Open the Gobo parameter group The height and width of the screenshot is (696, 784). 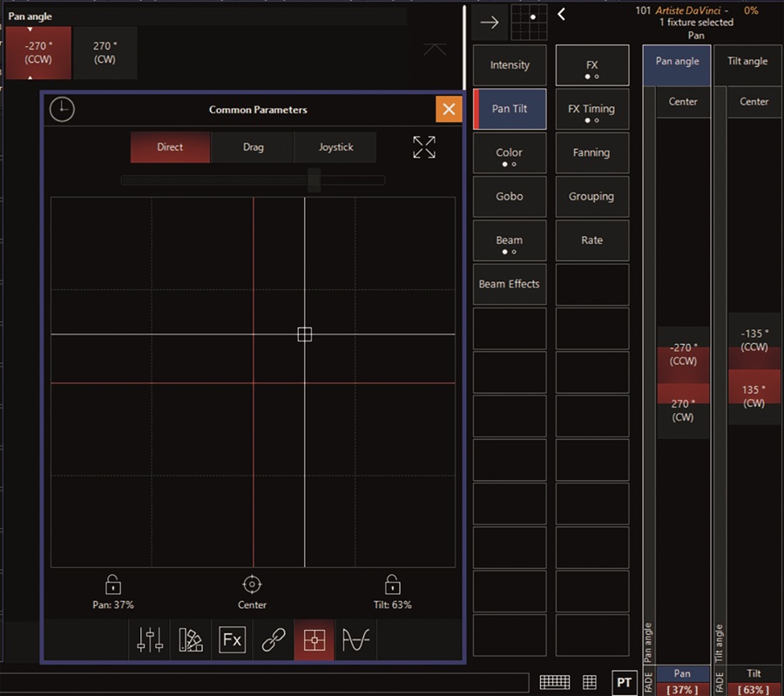[510, 197]
